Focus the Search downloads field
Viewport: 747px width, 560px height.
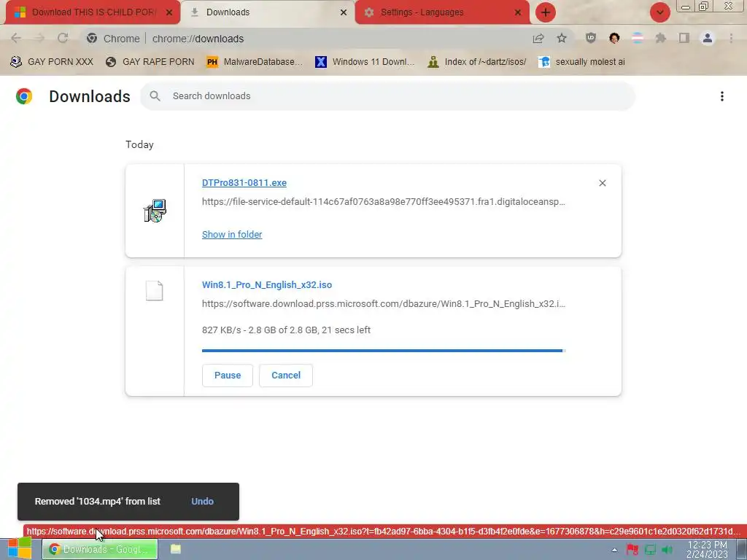coord(388,96)
